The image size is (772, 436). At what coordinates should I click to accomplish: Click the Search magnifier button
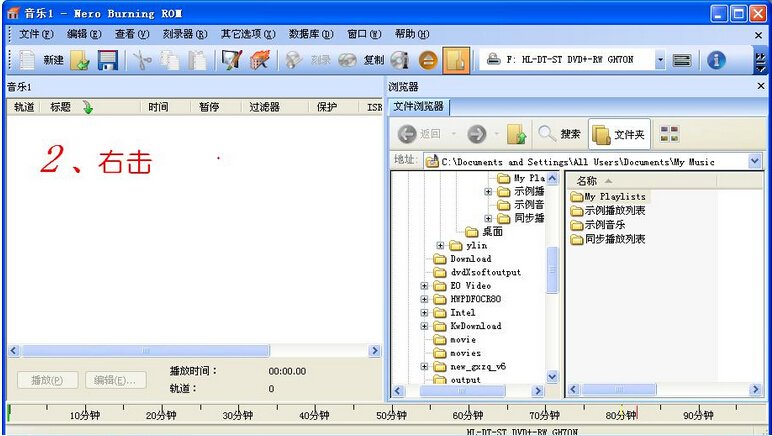[x=559, y=134]
